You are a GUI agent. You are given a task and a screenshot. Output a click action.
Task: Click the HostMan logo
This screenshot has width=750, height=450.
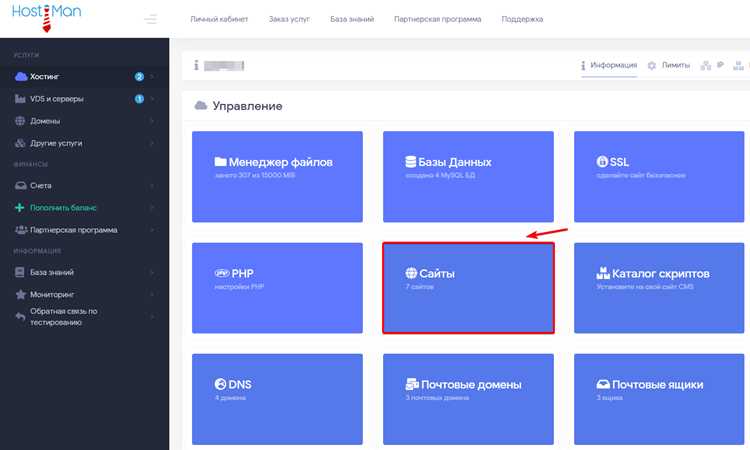pyautogui.click(x=46, y=17)
